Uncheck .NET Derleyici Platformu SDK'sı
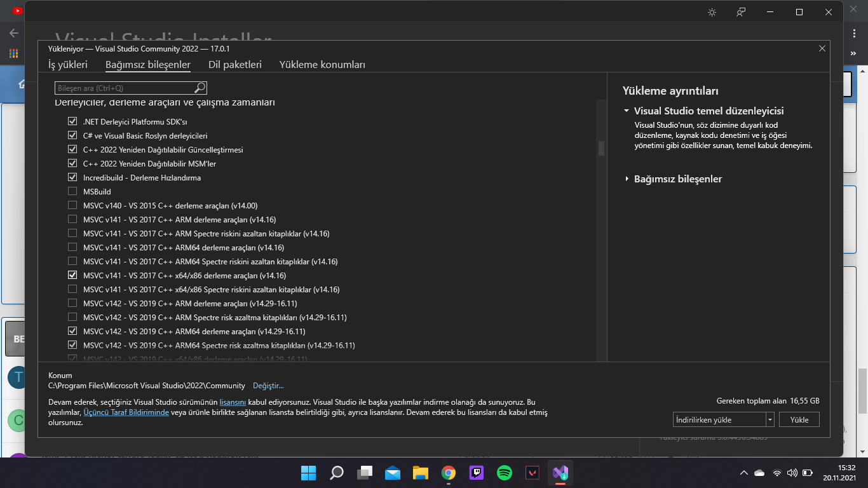 click(72, 121)
